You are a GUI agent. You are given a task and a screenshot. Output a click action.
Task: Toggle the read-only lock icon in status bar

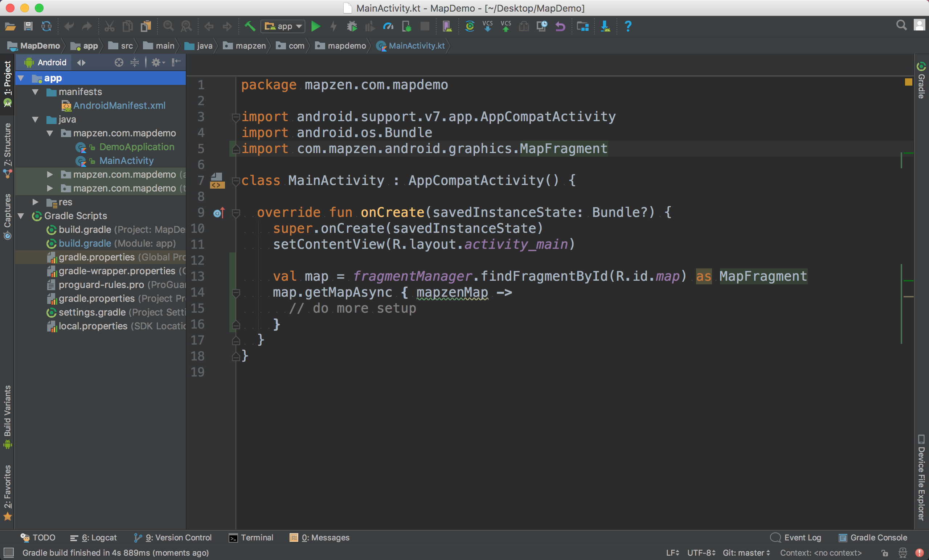click(885, 553)
